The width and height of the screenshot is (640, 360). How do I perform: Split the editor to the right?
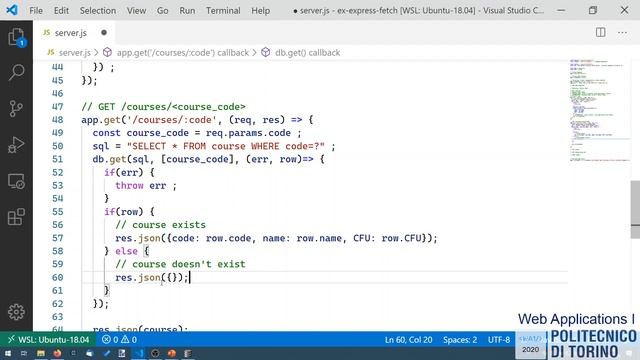tap(600, 32)
